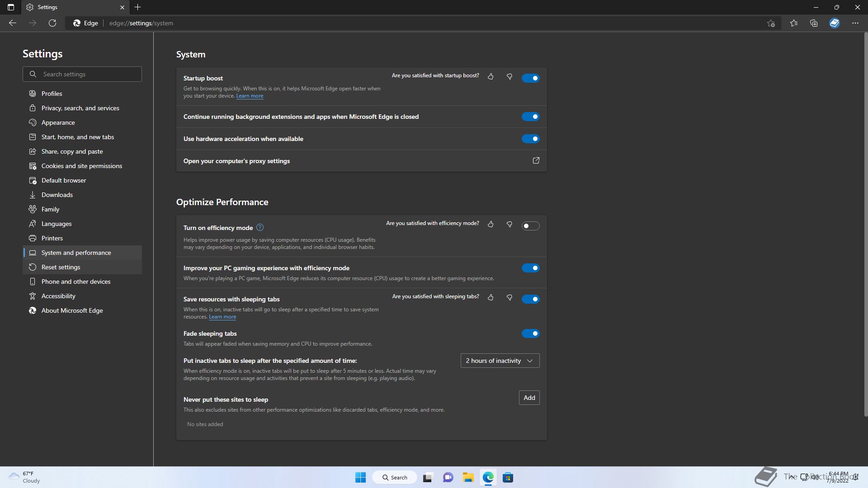Go to Printers settings
The width and height of the screenshot is (868, 488).
(82, 238)
